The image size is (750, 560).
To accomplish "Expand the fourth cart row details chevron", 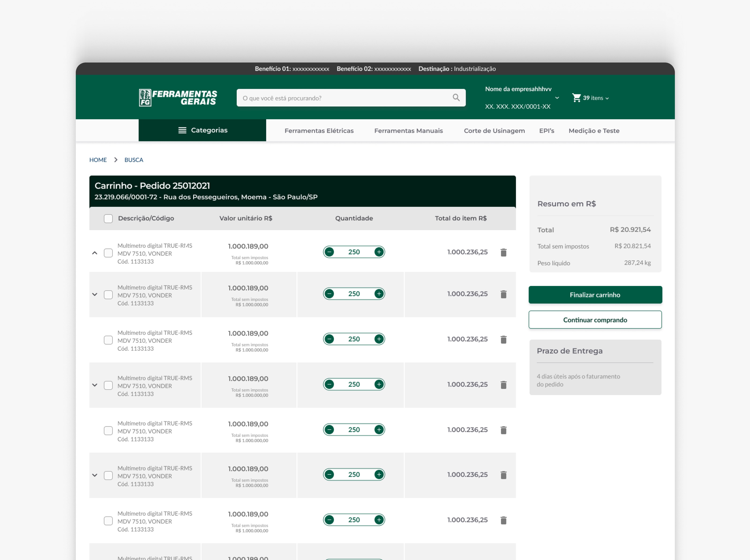I will point(94,385).
